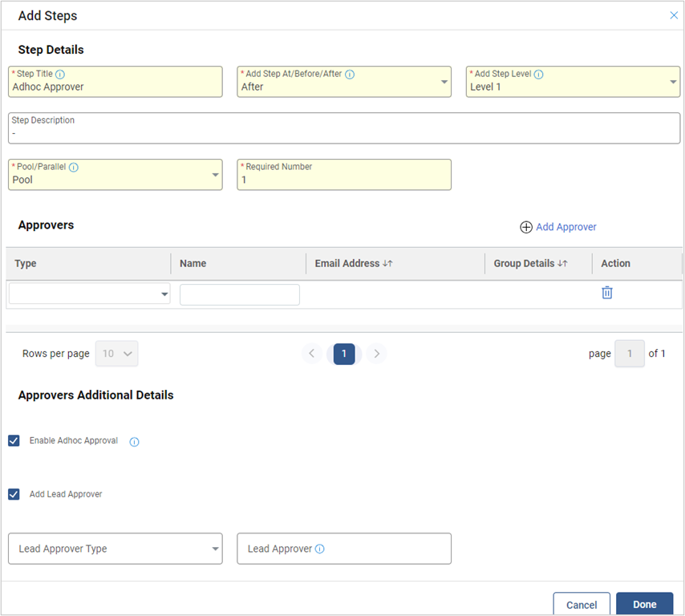Click the Lead Approver info icon
Image resolution: width=685 pixels, height=616 pixels.
pos(320,549)
